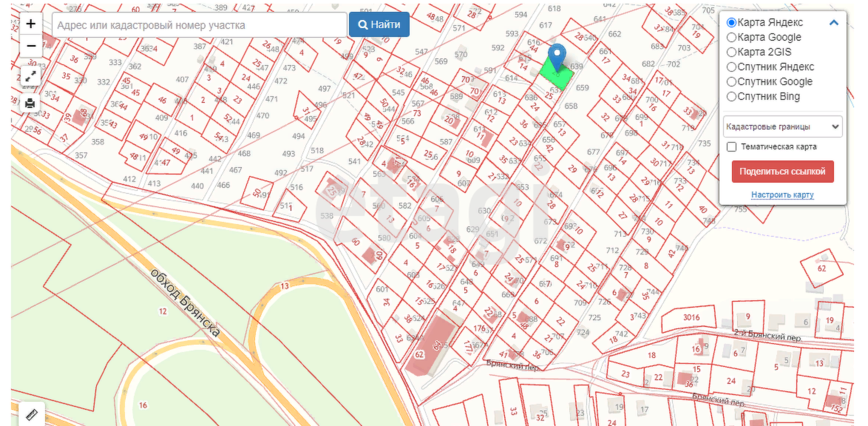Click the red parcel labeled 62 at right
The image size is (868, 426).
pos(822,268)
